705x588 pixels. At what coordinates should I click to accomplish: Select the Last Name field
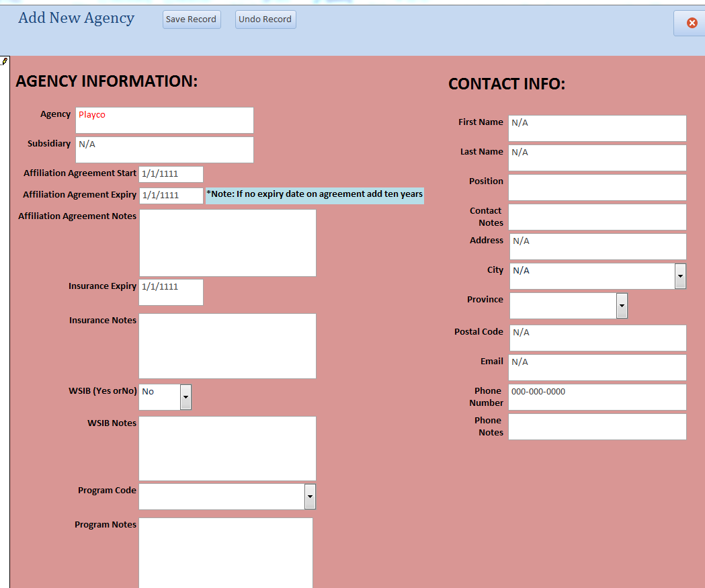tap(597, 158)
